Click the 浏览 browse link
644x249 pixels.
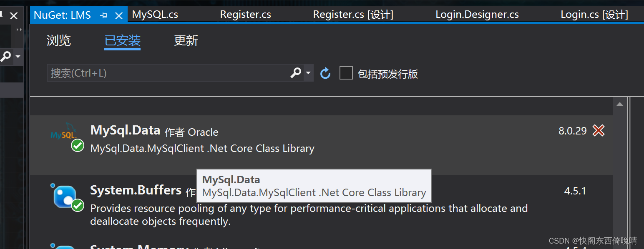pyautogui.click(x=58, y=40)
